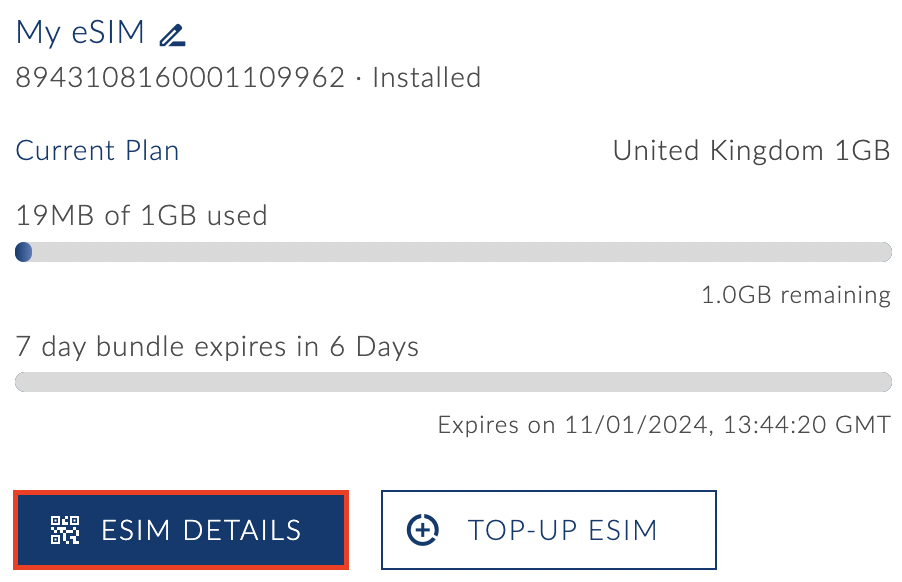Click the 19MB of 1GB used text
902x582 pixels.
[x=140, y=215]
